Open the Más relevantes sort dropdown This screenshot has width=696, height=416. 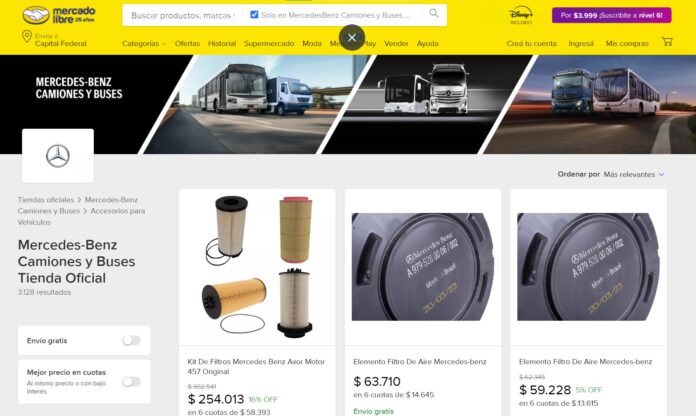pyautogui.click(x=634, y=174)
